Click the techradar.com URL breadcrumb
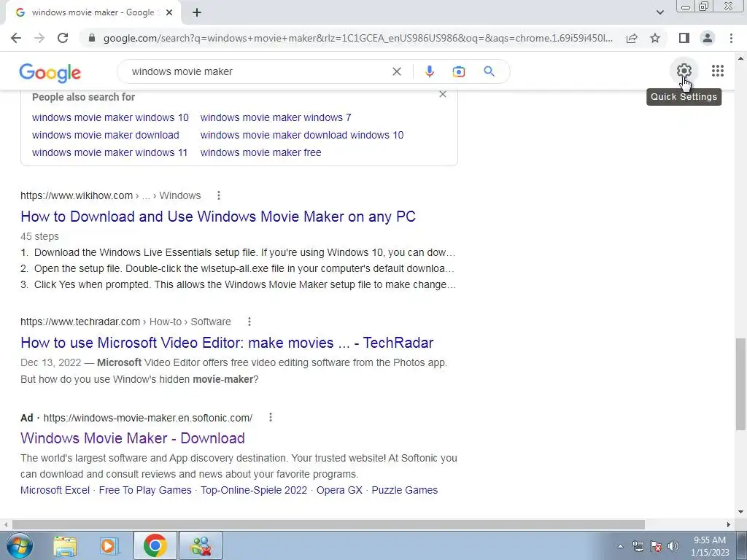 pos(125,322)
